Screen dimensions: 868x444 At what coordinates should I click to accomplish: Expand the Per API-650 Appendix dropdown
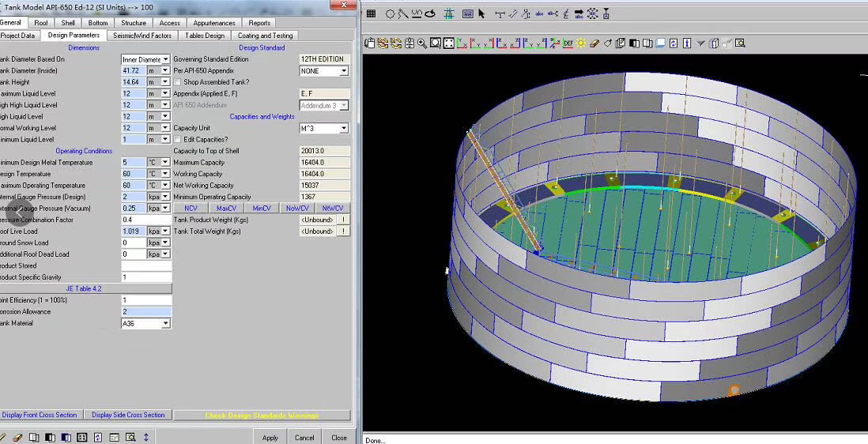point(344,71)
